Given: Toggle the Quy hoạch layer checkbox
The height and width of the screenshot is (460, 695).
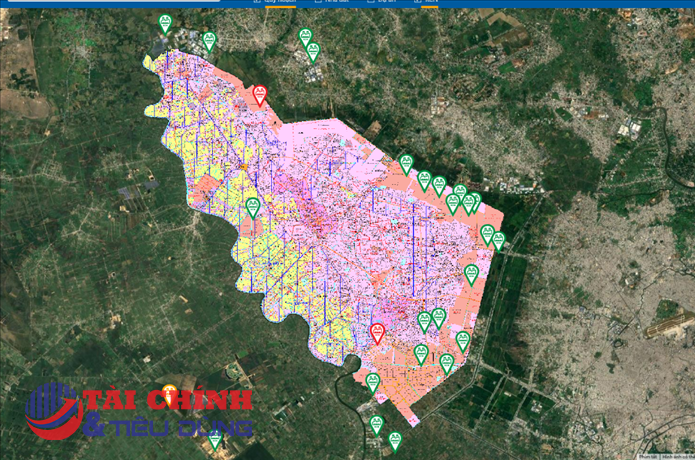Looking at the screenshot, I should 258,3.
